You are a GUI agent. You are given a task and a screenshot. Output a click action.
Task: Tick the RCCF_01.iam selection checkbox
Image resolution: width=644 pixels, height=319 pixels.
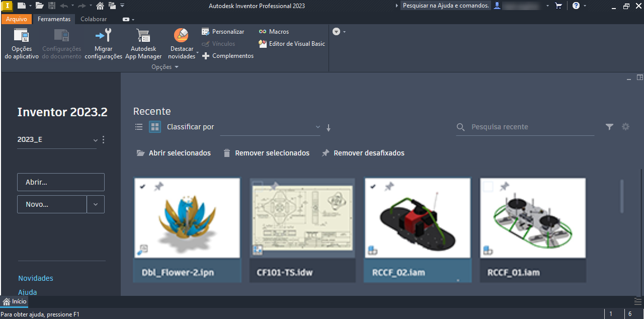coord(488,187)
